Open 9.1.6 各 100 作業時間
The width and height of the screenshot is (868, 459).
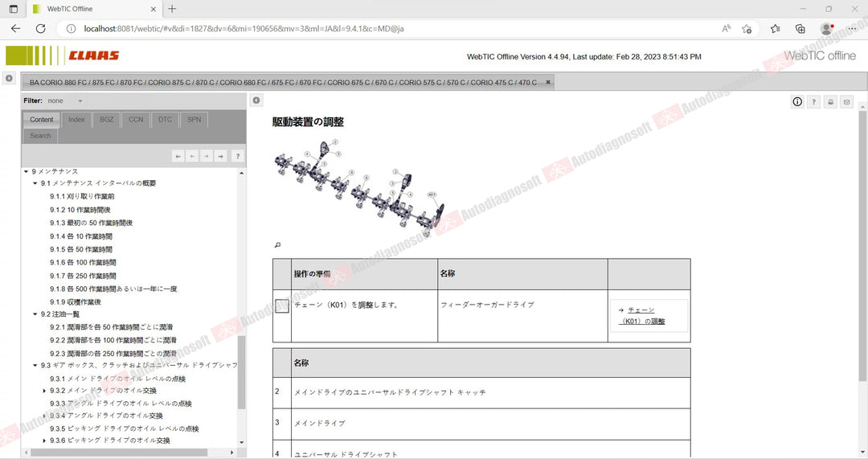point(83,262)
